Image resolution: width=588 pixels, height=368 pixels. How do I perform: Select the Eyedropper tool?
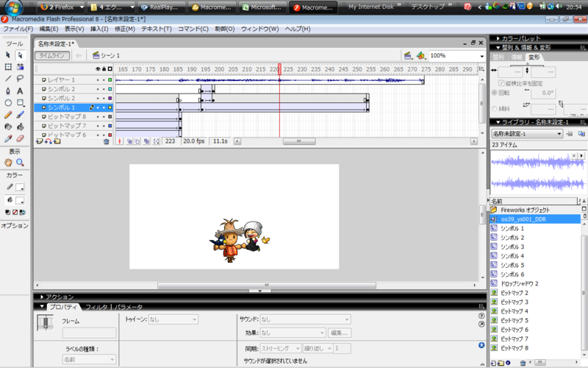tap(8, 138)
